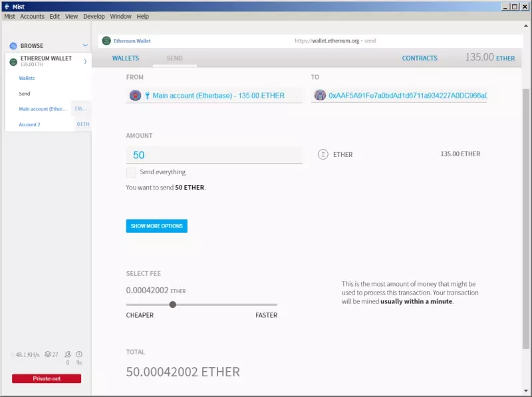Click the SHOW MORE OPTIONS button

(157, 226)
